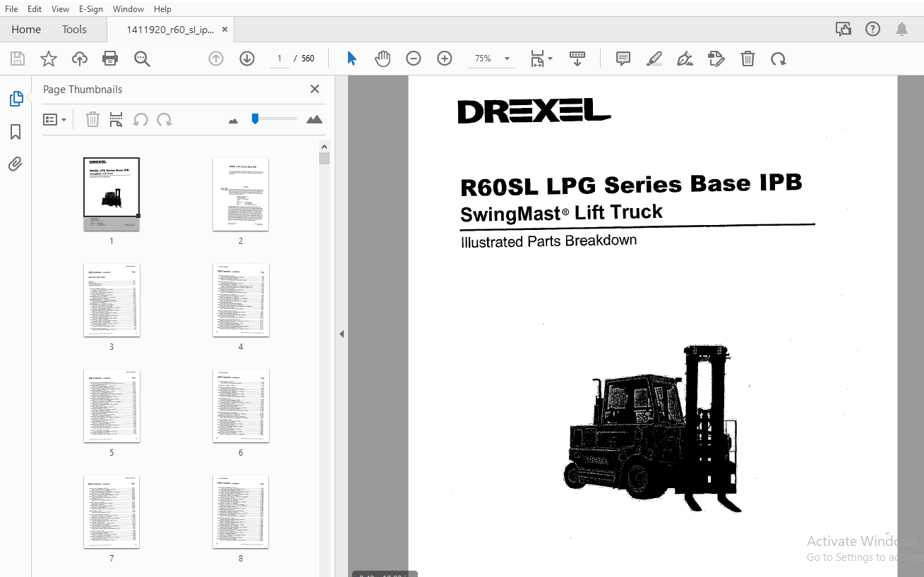The height and width of the screenshot is (577, 924).
Task: Open thumbnails panel options menu dropdown
Action: pos(55,119)
